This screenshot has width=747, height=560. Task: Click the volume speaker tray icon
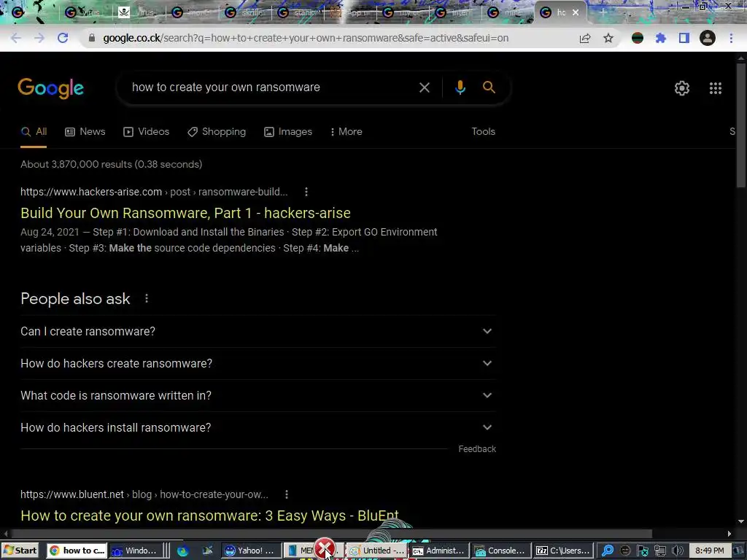[677, 551]
